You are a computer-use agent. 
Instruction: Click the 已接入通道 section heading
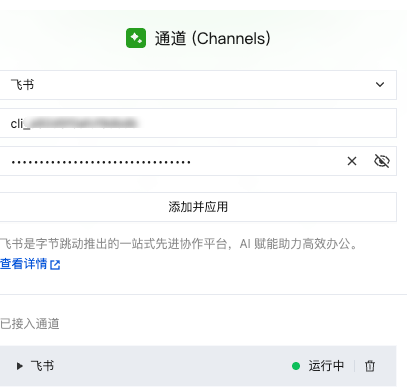coord(30,324)
